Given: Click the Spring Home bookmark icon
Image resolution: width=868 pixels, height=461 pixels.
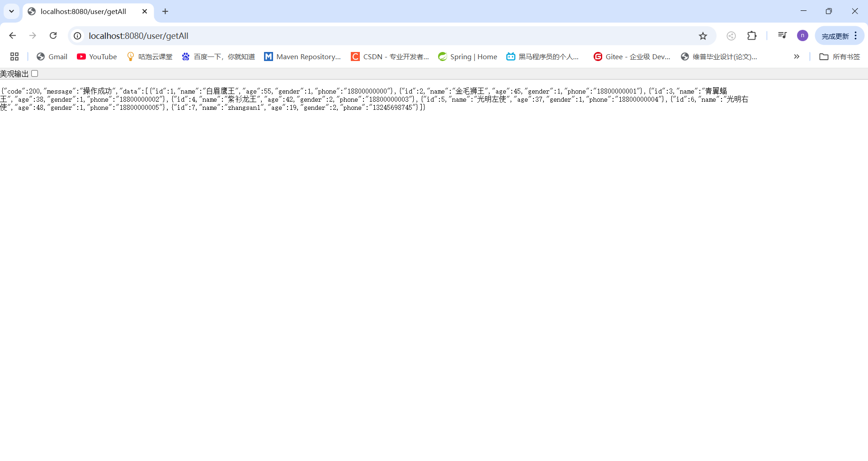Looking at the screenshot, I should coord(443,56).
